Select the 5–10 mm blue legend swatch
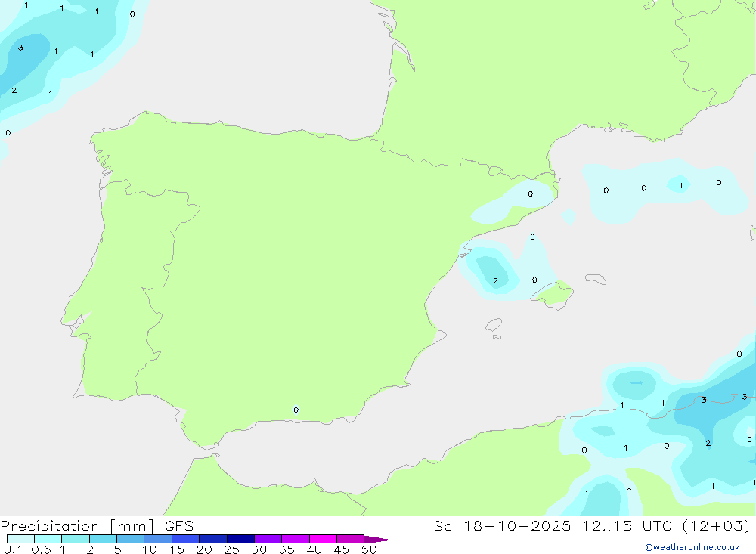The height and width of the screenshot is (554, 756). pos(130,539)
